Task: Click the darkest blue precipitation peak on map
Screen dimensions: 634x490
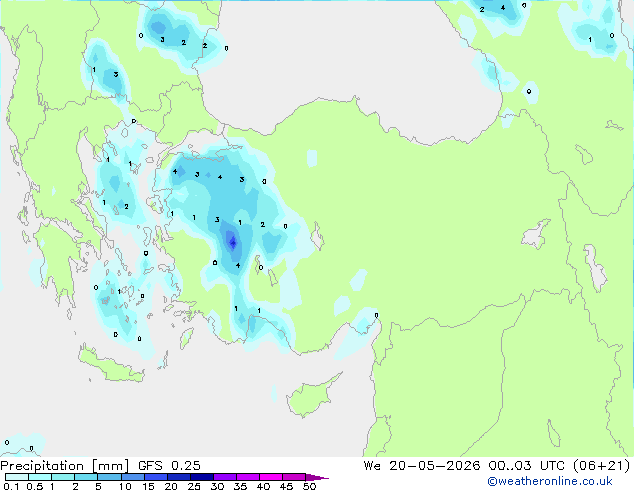Action: point(232,243)
